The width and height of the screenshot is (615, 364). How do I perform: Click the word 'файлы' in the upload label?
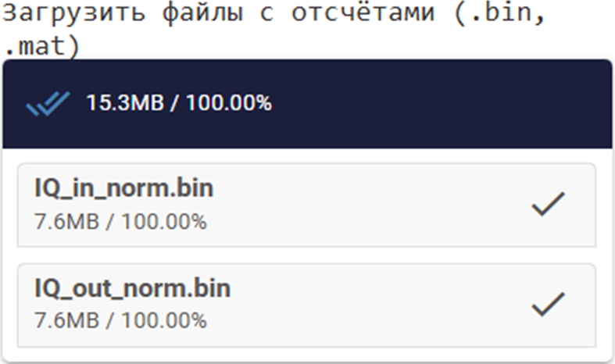(x=202, y=14)
